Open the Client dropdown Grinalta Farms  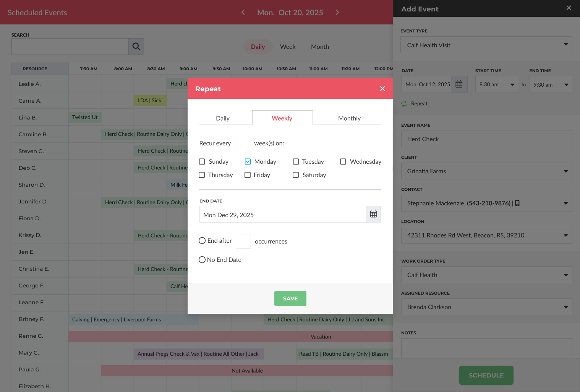(x=486, y=171)
